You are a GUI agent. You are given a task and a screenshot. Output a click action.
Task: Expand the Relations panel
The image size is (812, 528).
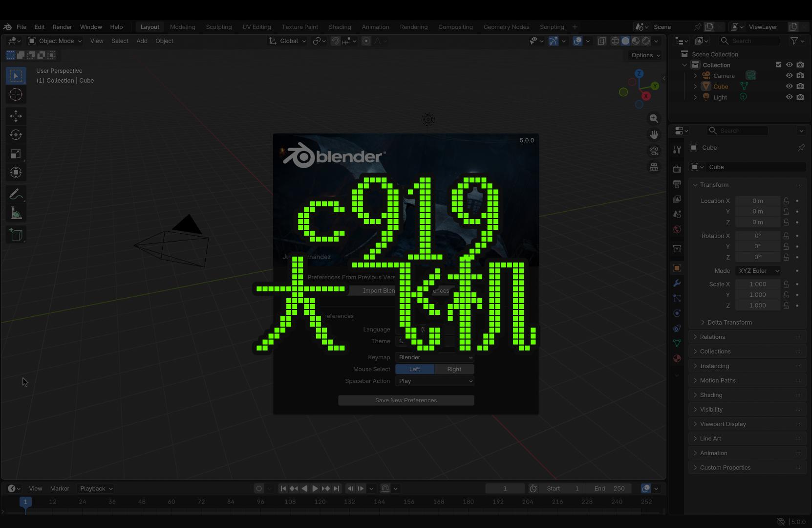coord(712,337)
